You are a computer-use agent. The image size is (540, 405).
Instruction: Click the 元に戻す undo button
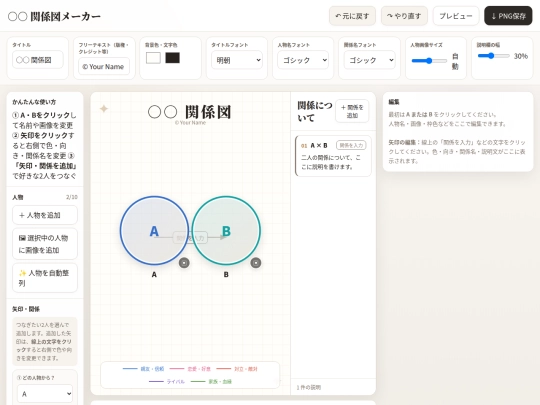pyautogui.click(x=352, y=16)
